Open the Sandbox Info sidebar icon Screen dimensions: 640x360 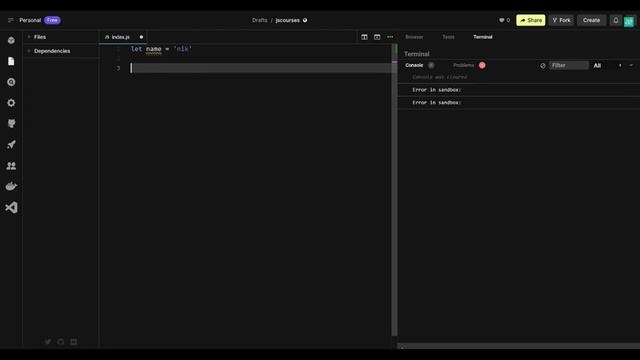pos(11,40)
